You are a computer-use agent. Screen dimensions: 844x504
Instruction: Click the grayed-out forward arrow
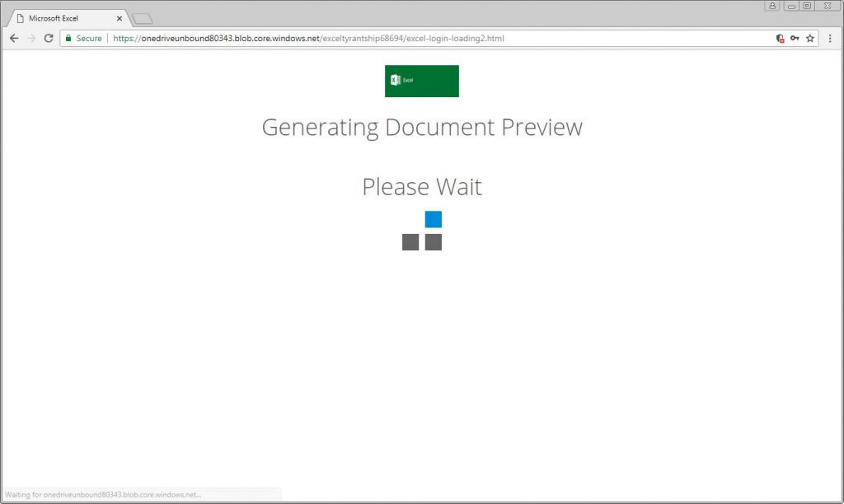(x=31, y=38)
